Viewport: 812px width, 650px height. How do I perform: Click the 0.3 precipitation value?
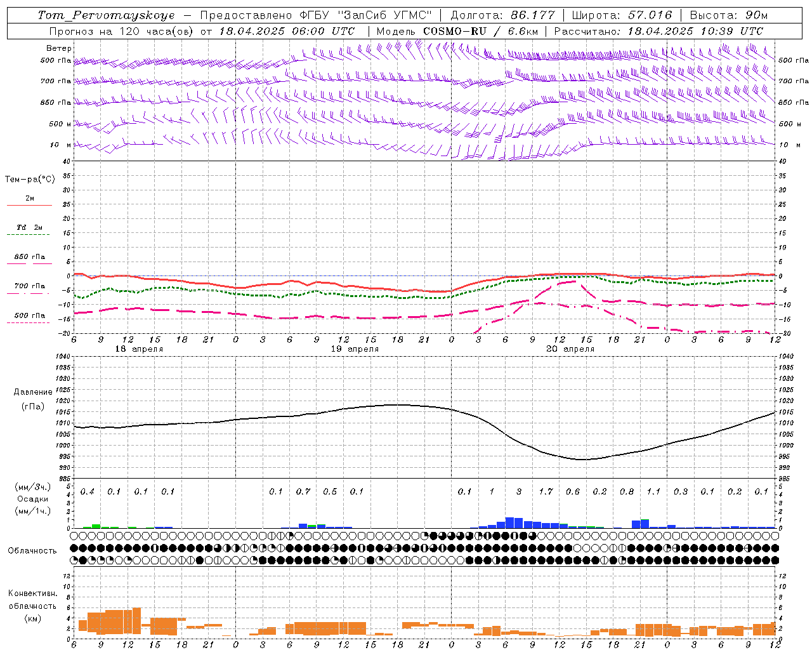681,492
